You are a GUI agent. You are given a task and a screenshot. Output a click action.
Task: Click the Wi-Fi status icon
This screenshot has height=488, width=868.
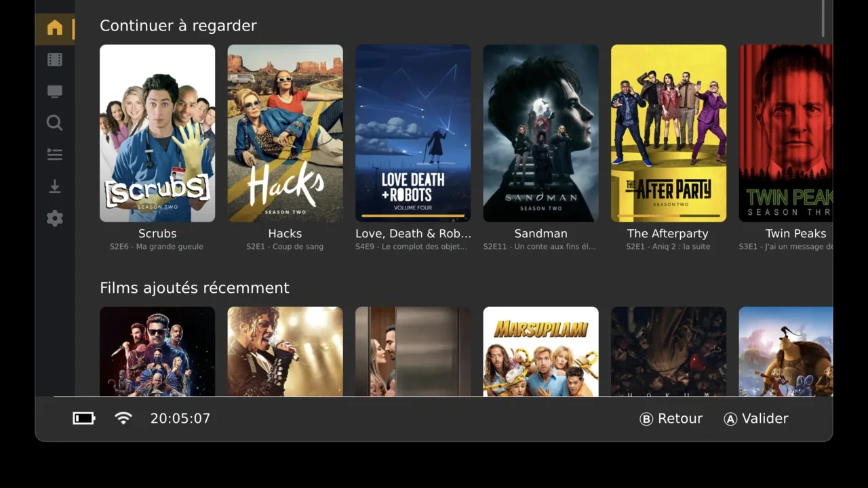pyautogui.click(x=123, y=418)
